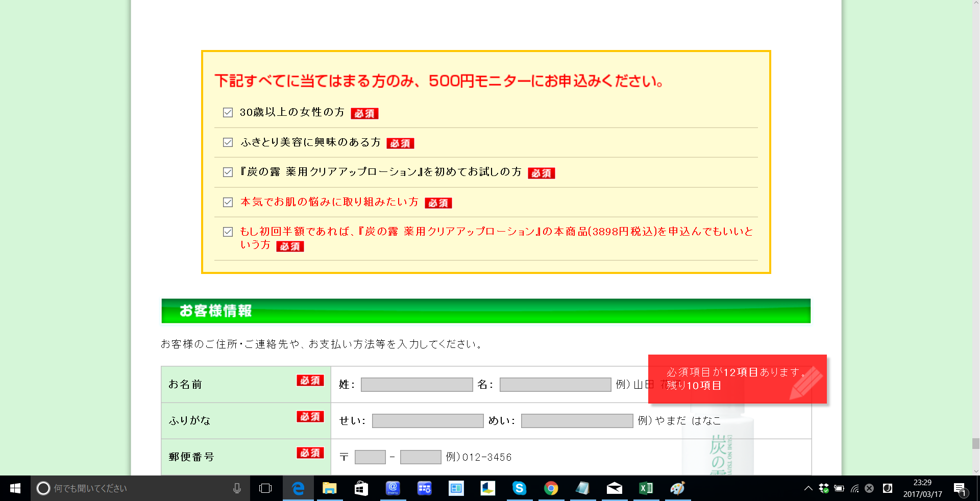980x501 pixels.
Task: Open the calendar settings taskbar app
Action: [425, 488]
